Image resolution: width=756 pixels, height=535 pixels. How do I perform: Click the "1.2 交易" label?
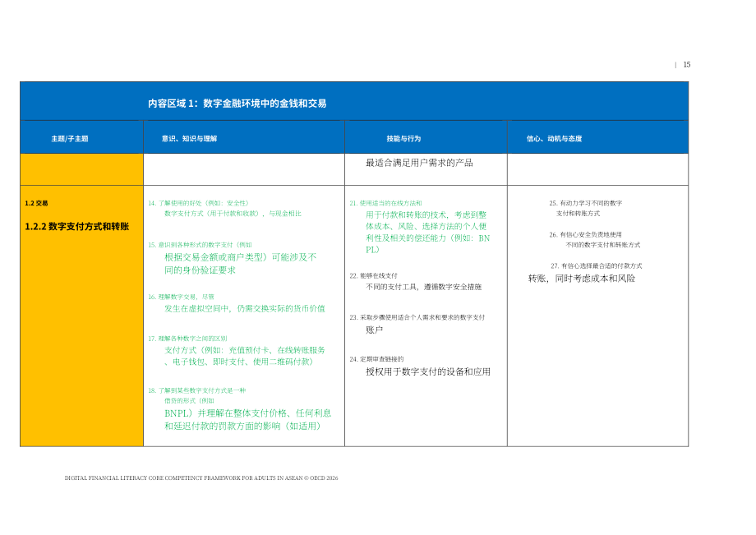pos(37,203)
